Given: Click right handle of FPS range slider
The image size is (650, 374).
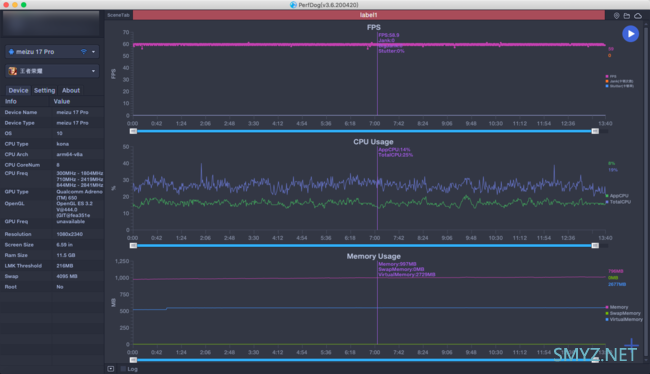Looking at the screenshot, I should [x=595, y=131].
